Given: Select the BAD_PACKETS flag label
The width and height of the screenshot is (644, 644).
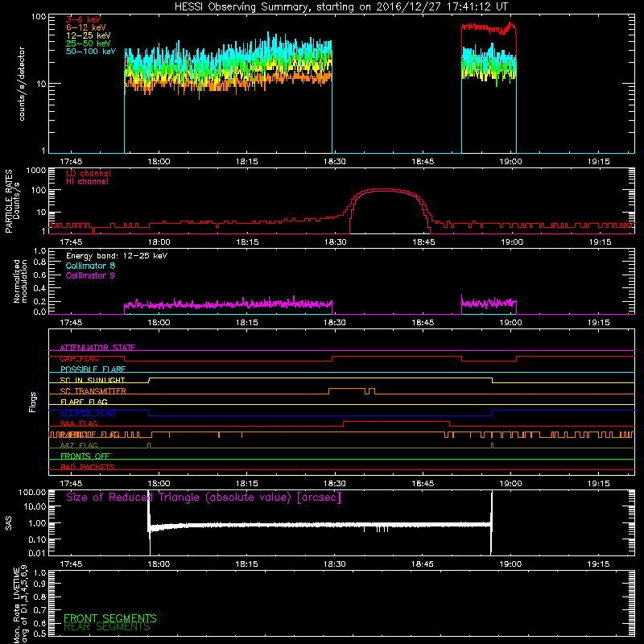Looking at the screenshot, I should point(88,468).
